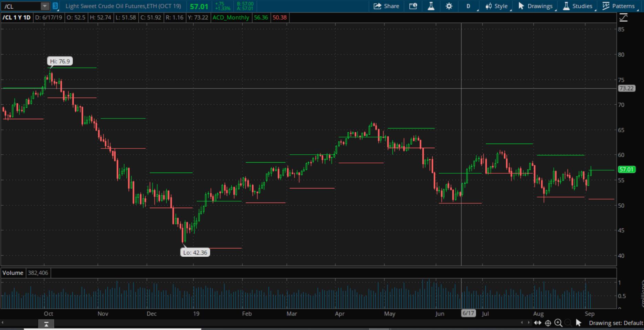The image size is (644, 330).
Task: Click the horizontal expand arrows icon
Action: (x=537, y=323)
